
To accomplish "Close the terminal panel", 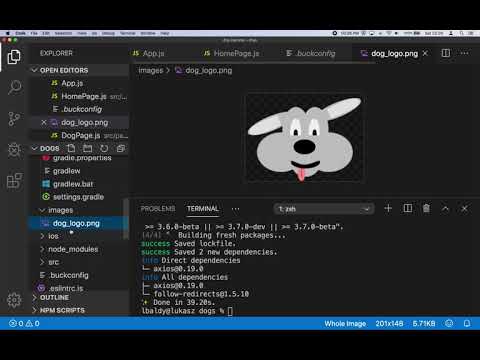I will click(x=464, y=209).
